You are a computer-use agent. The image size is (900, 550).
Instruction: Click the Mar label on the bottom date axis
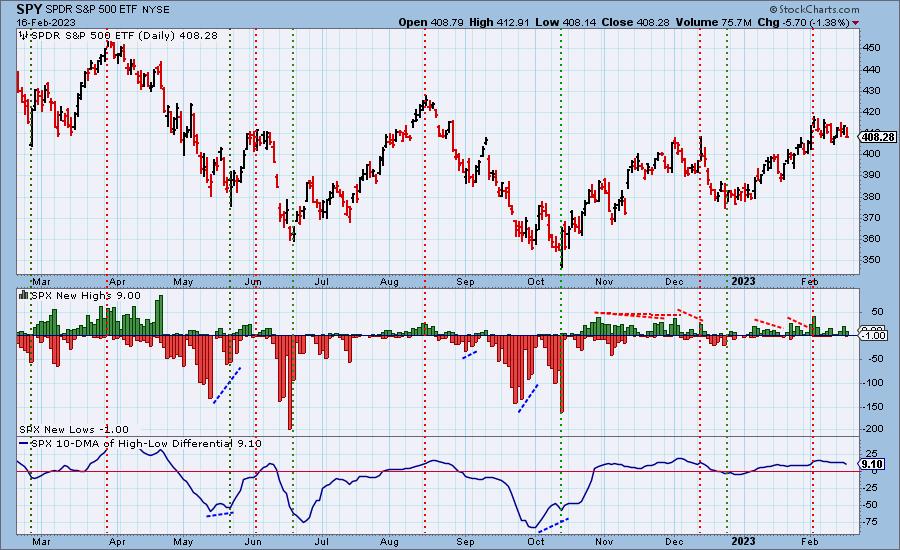click(x=41, y=541)
